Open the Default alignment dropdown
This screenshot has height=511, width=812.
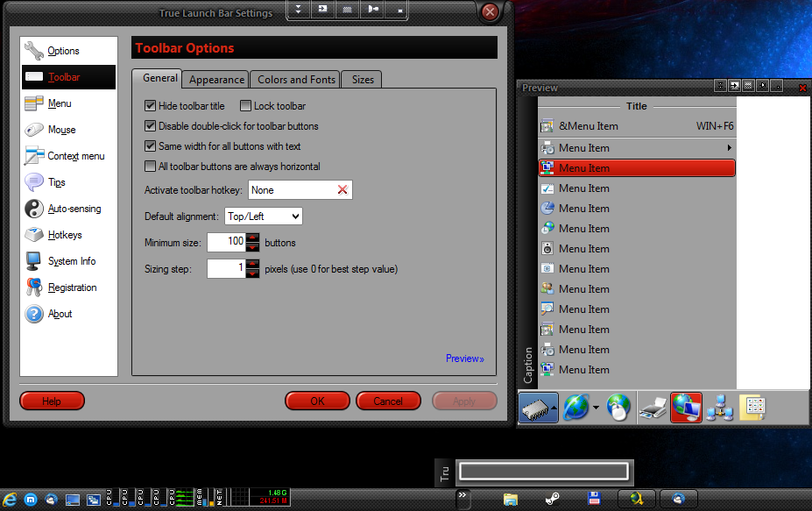click(x=263, y=216)
